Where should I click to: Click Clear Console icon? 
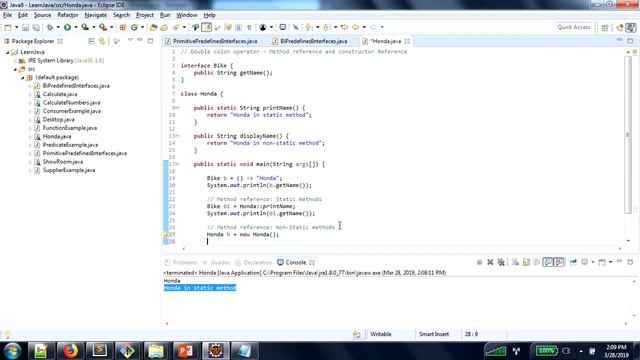(516, 262)
